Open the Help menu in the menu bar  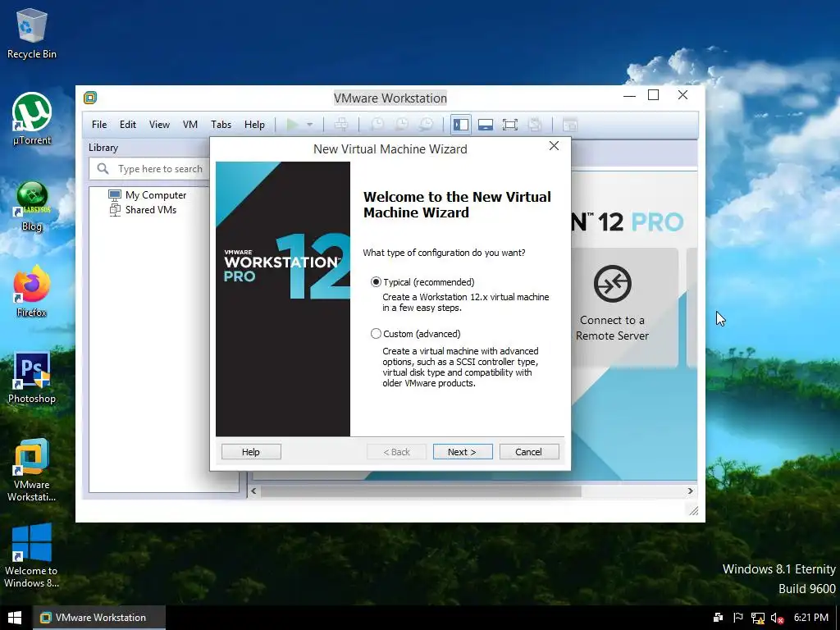(254, 125)
